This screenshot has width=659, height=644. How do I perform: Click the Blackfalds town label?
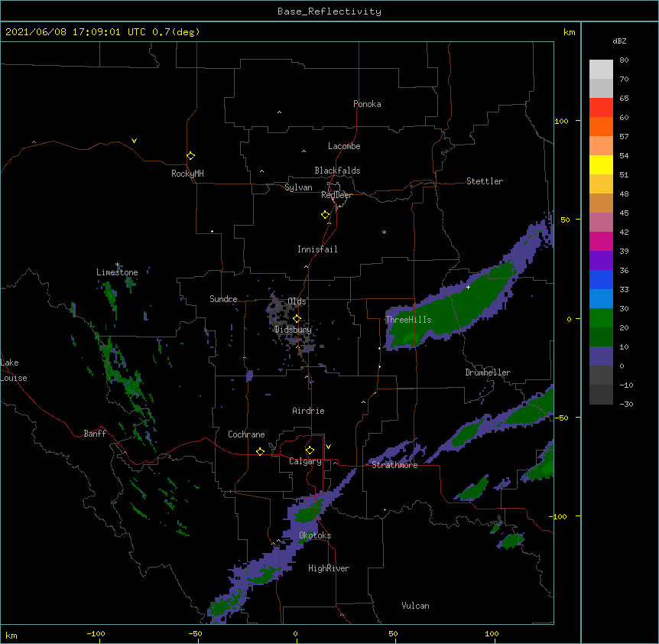[337, 171]
